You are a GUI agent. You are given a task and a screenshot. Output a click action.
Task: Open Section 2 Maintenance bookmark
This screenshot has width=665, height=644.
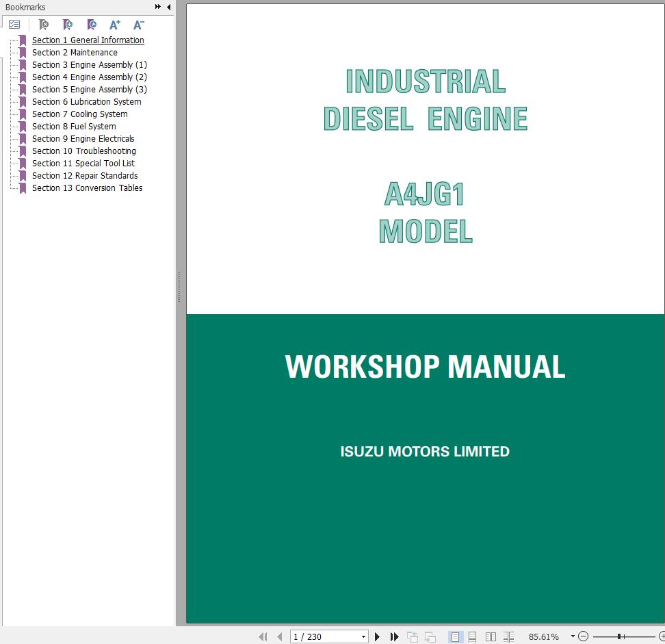point(75,52)
